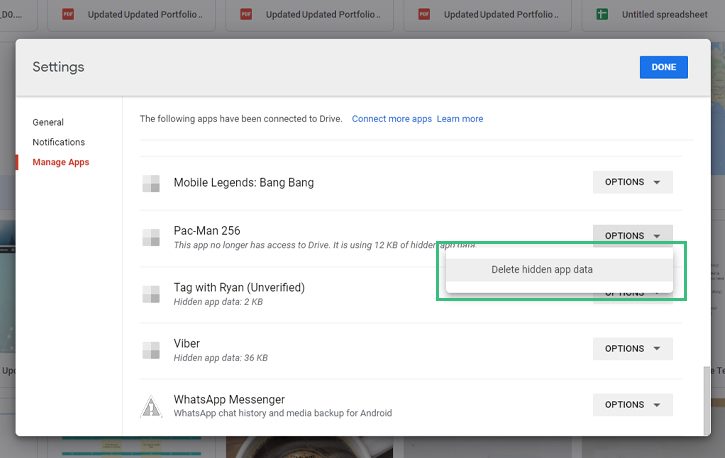Image resolution: width=725 pixels, height=458 pixels.
Task: Click 'Hidden app data: 36 KB' text
Action: click(221, 358)
